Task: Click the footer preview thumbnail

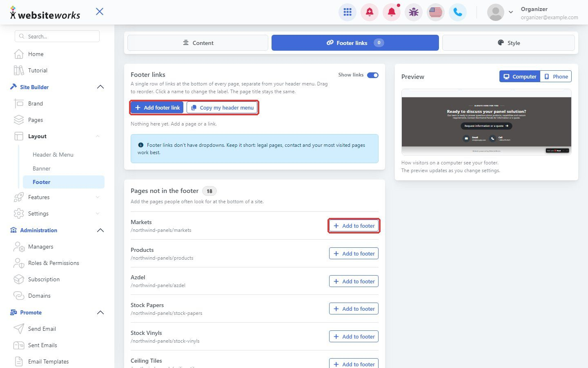Action: pos(486,122)
